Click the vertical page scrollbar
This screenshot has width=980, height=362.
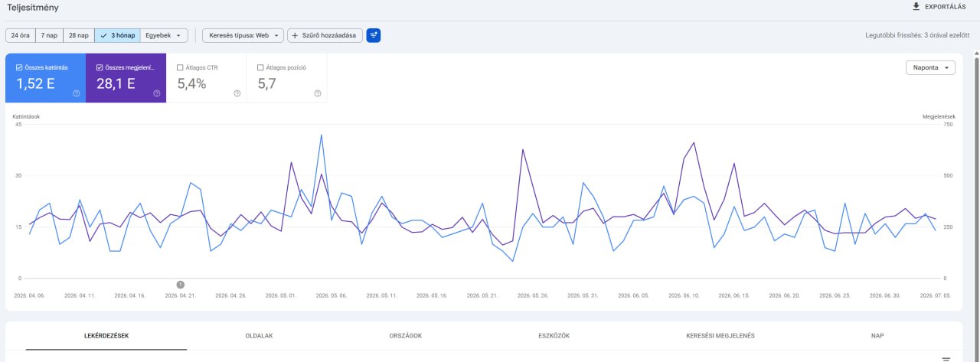pos(976,207)
